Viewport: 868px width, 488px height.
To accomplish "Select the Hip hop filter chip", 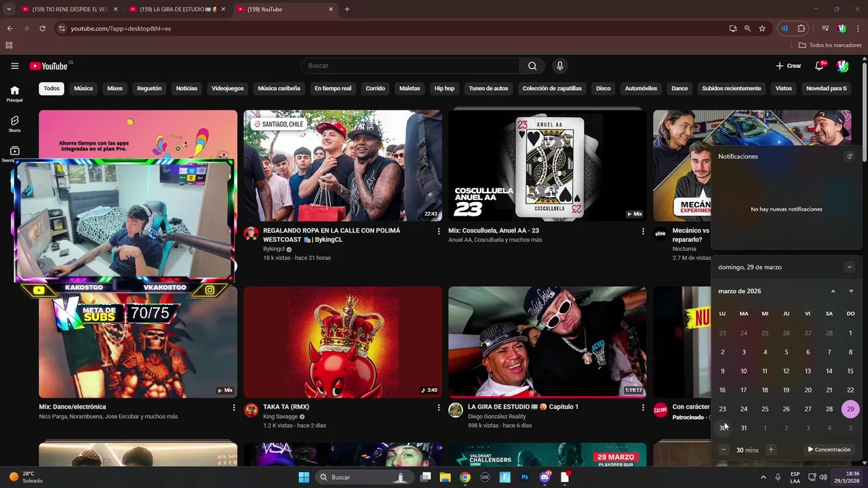I will (444, 88).
